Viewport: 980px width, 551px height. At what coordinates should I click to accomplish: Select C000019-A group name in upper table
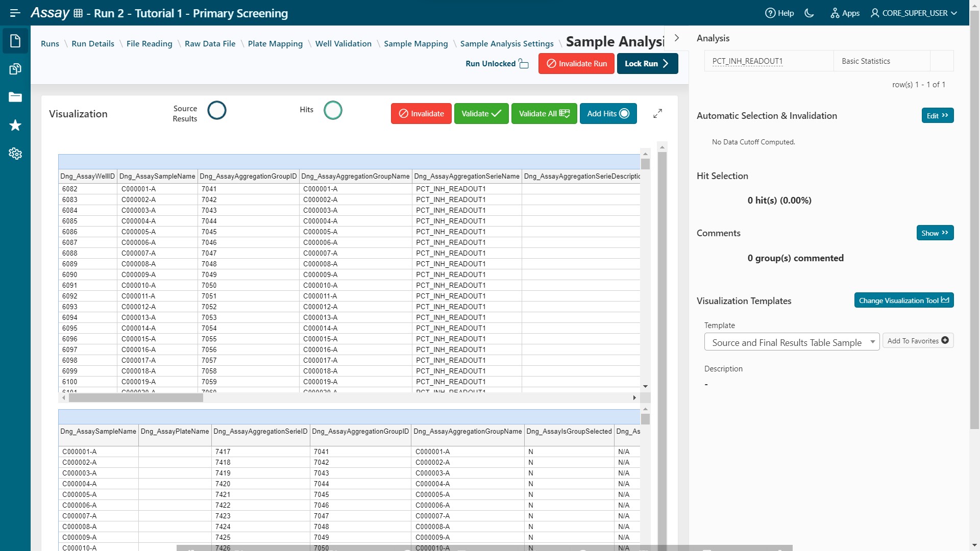point(356,382)
